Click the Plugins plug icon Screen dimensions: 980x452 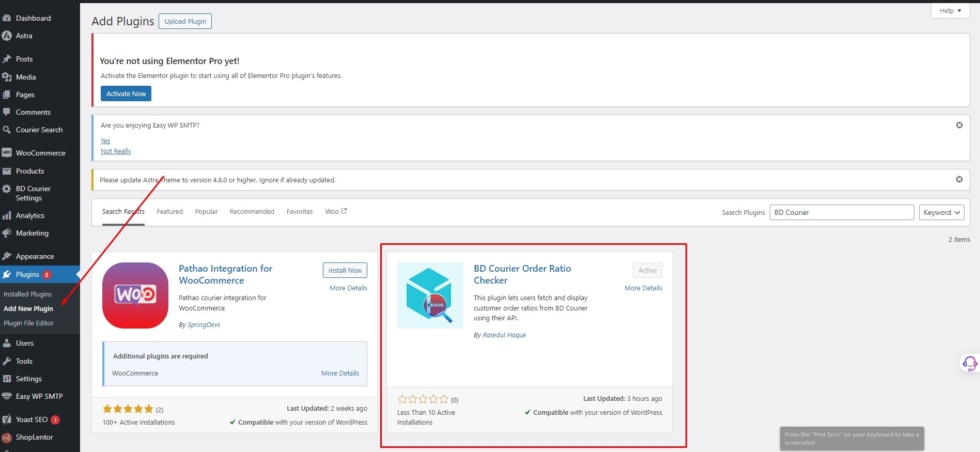click(7, 274)
